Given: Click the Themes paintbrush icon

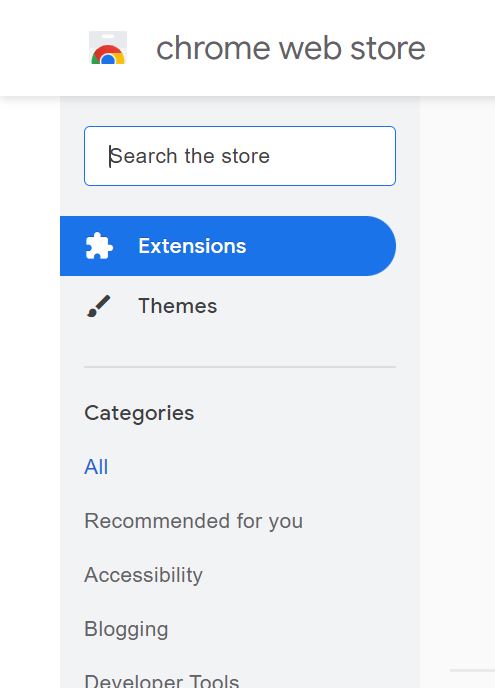Looking at the screenshot, I should [99, 306].
